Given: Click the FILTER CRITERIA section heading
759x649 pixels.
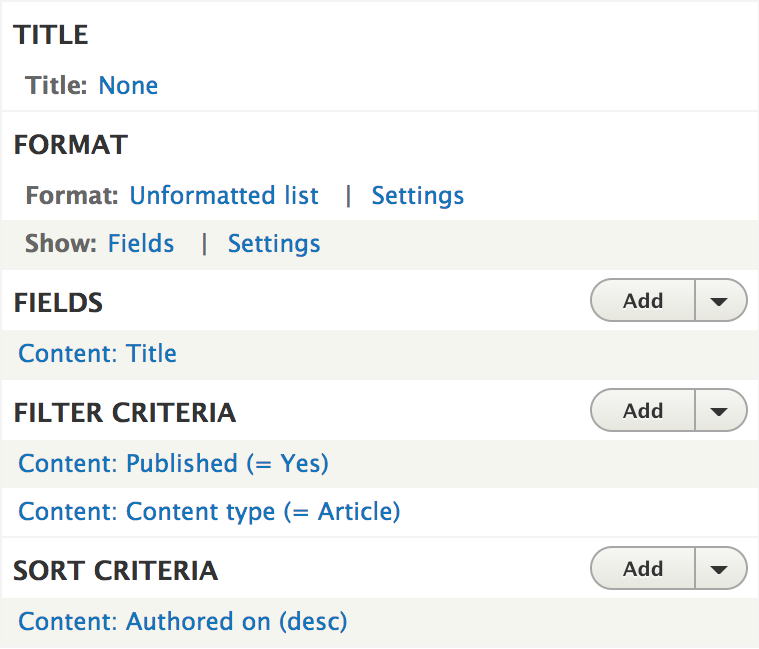Looking at the screenshot, I should (x=125, y=413).
